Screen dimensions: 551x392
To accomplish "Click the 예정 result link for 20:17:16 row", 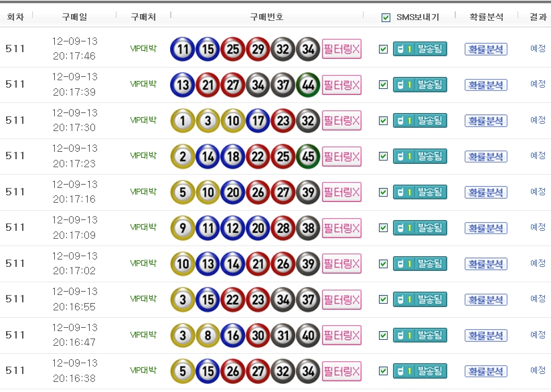I will click(538, 191).
